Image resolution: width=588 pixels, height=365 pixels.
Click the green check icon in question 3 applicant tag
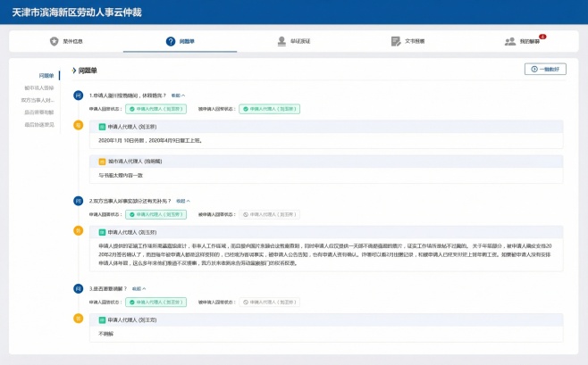point(132,303)
